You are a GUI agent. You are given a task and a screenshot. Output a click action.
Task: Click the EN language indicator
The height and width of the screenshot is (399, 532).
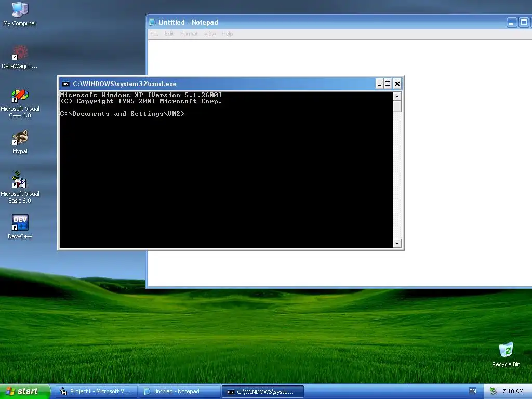click(x=473, y=391)
